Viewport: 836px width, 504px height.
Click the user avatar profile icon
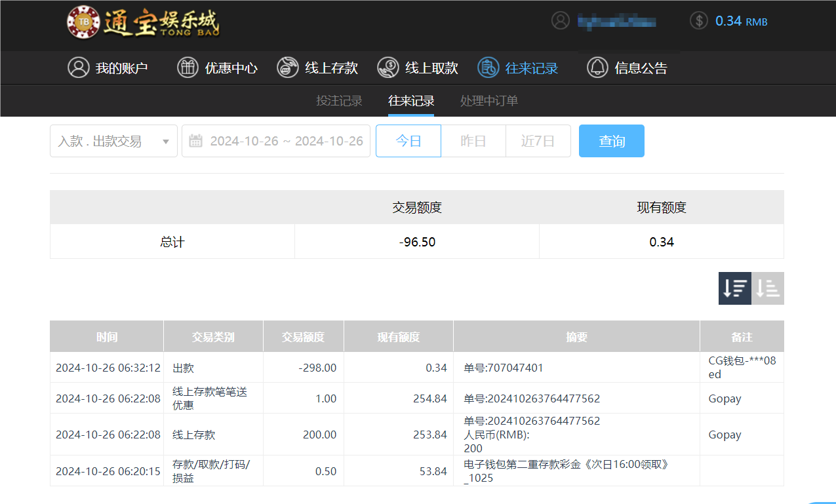coord(561,21)
